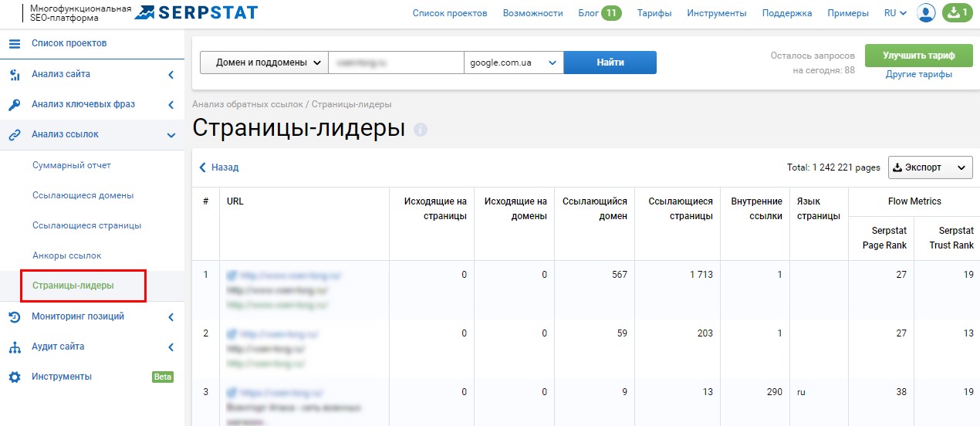Click the Page Rank value 38
Image resolution: width=980 pixels, height=426 pixels.
(901, 393)
